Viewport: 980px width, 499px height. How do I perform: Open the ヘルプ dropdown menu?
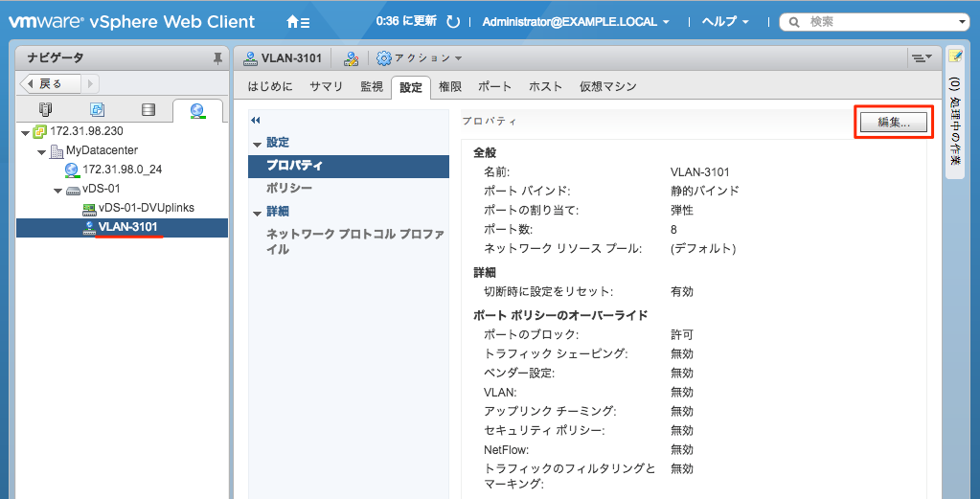point(725,22)
